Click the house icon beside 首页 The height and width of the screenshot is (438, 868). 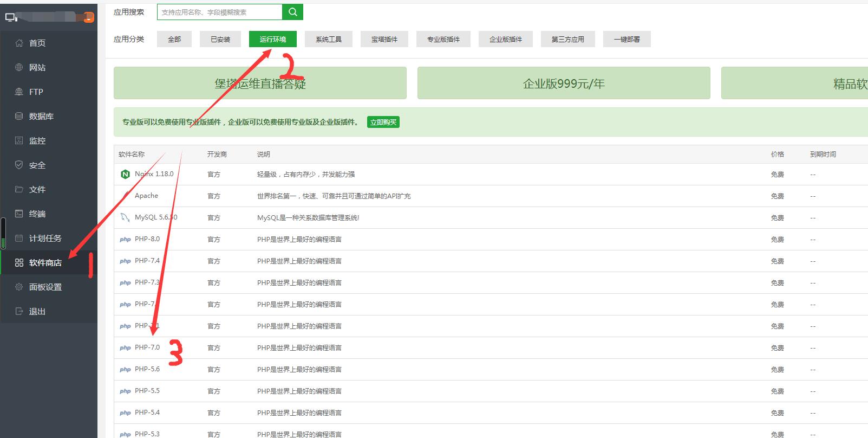tap(19, 43)
